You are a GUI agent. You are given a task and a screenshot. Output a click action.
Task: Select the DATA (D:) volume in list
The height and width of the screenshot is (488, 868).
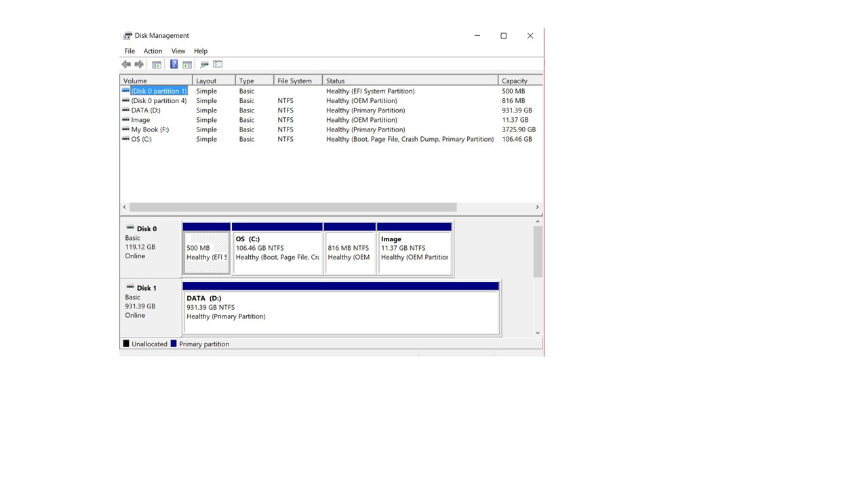pyautogui.click(x=146, y=110)
